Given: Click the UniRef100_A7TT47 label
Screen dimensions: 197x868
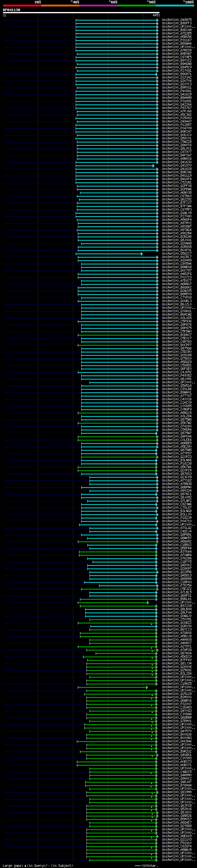Looking at the screenshot, I should (177, 396).
